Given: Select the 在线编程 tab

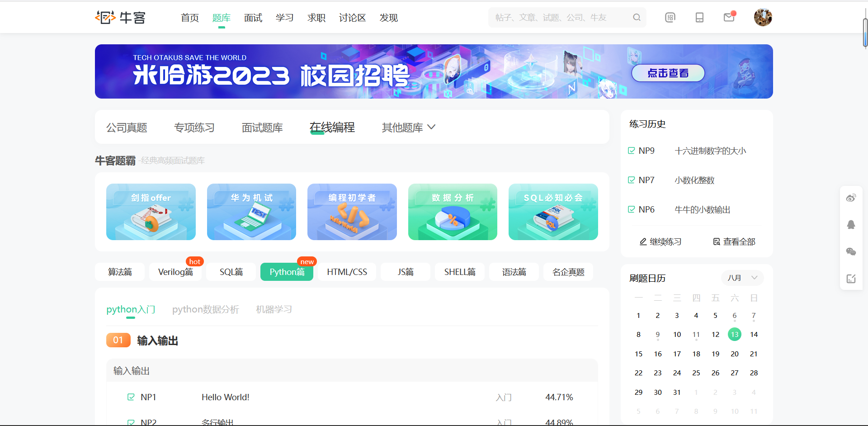Looking at the screenshot, I should pyautogui.click(x=332, y=128).
